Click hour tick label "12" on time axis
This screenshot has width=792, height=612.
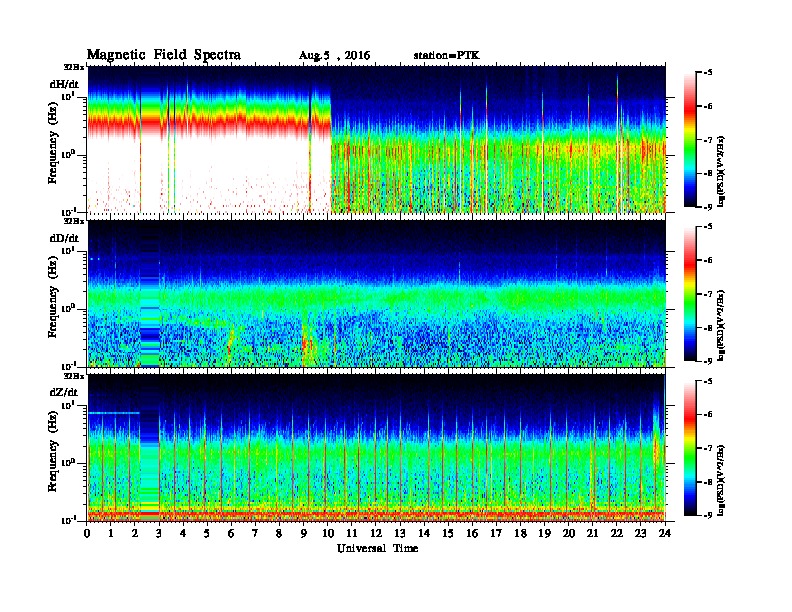tap(376, 534)
